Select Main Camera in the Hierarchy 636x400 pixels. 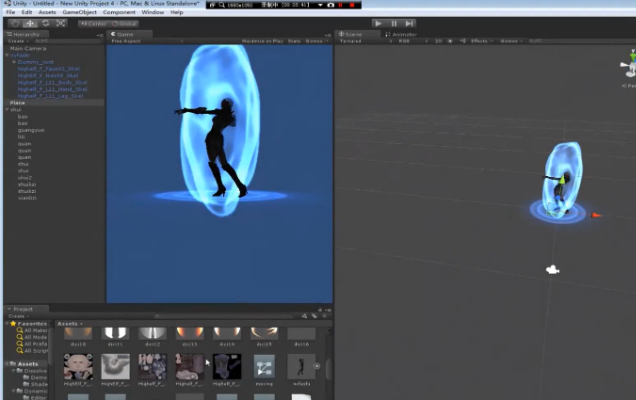pos(29,48)
